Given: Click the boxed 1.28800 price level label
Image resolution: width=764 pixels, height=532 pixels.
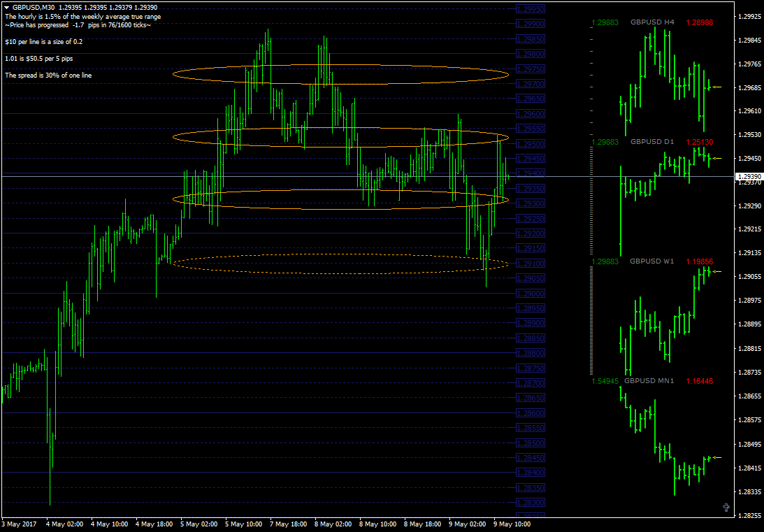Looking at the screenshot, I should [531, 353].
